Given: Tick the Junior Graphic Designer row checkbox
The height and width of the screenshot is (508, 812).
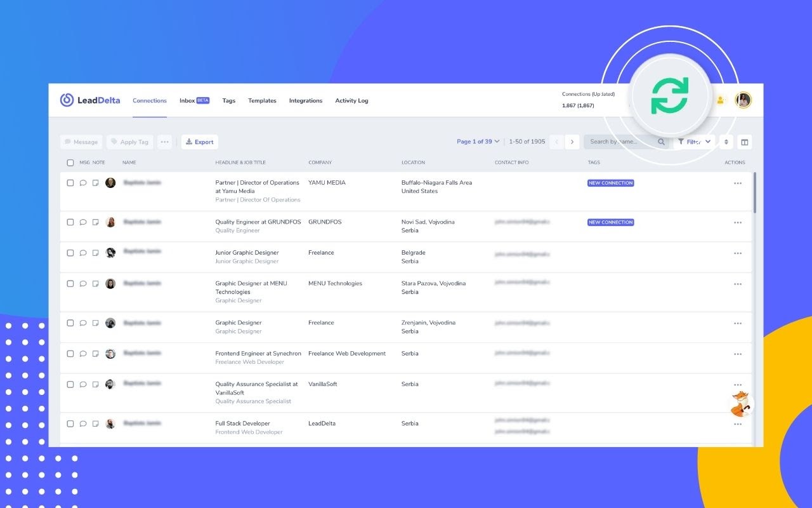Looking at the screenshot, I should click(70, 253).
